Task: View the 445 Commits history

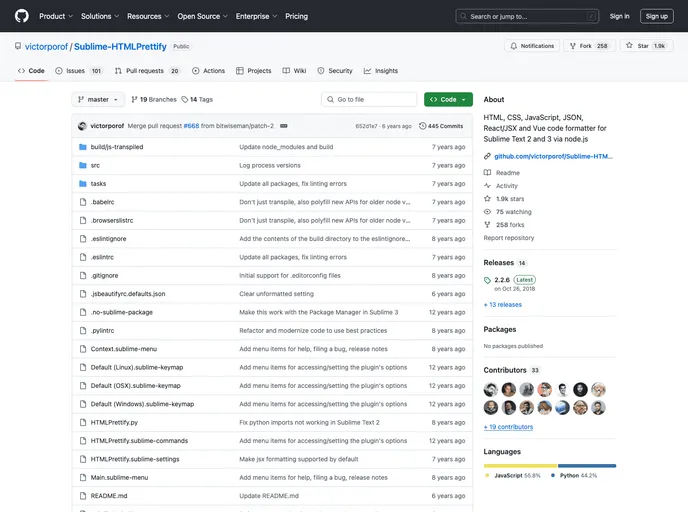Action: 441,126
